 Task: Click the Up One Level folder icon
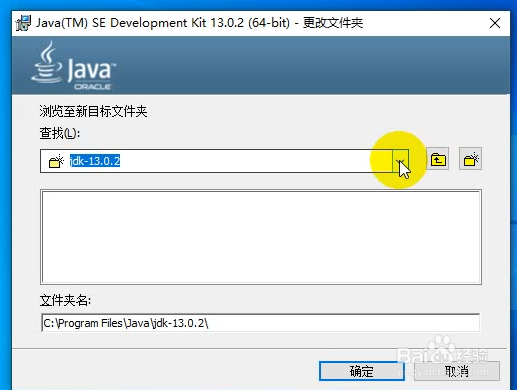click(x=438, y=159)
